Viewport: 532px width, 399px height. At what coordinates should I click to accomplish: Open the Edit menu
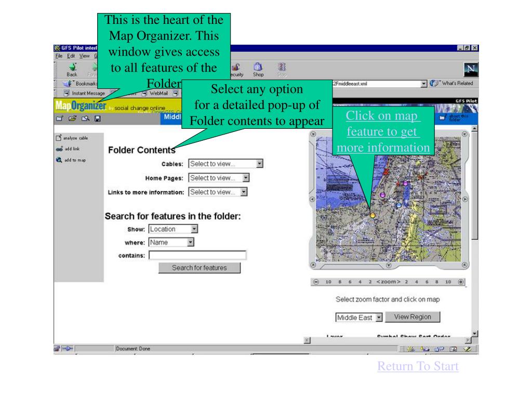point(71,56)
